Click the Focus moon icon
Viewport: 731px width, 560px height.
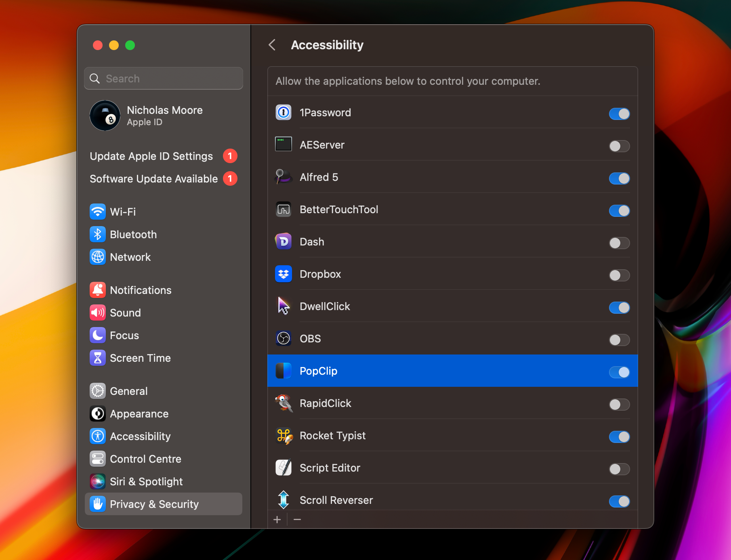[98, 335]
